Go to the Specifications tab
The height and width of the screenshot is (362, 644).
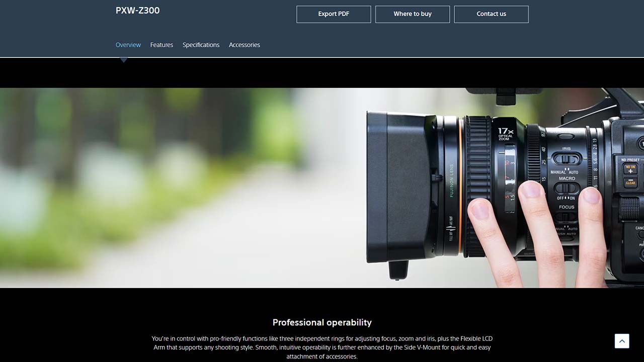point(201,45)
